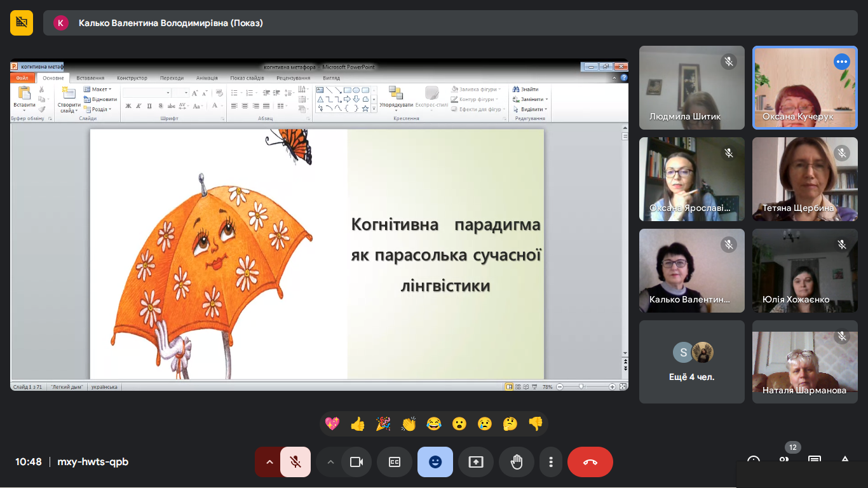Switch to the Вставлення ribbon tab

(x=90, y=78)
